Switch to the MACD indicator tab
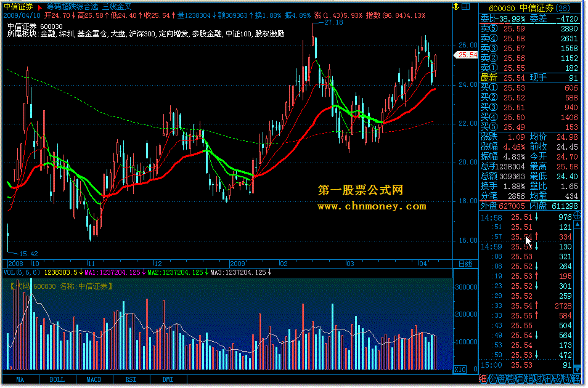This screenshot has width=588, height=388. pos(94,380)
